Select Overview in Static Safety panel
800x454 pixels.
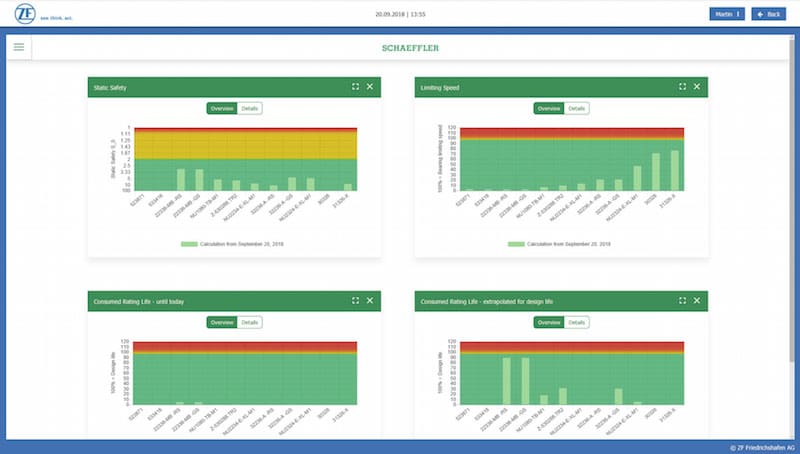point(221,108)
